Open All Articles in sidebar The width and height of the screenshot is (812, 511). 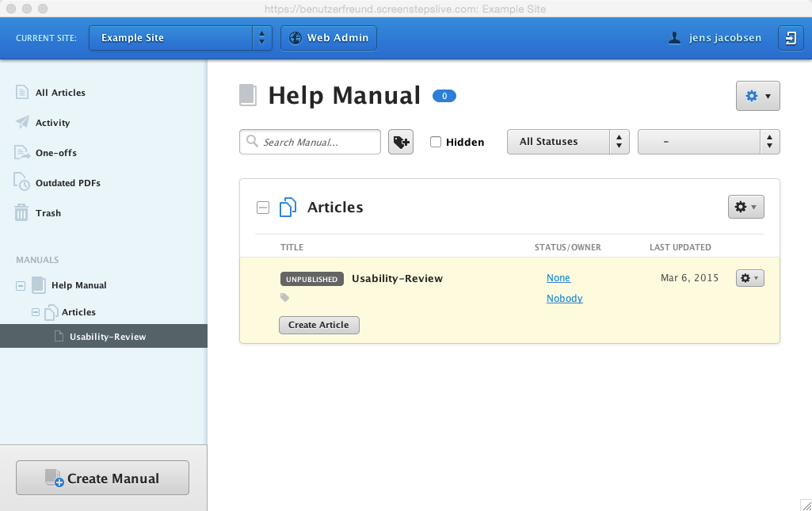[60, 93]
